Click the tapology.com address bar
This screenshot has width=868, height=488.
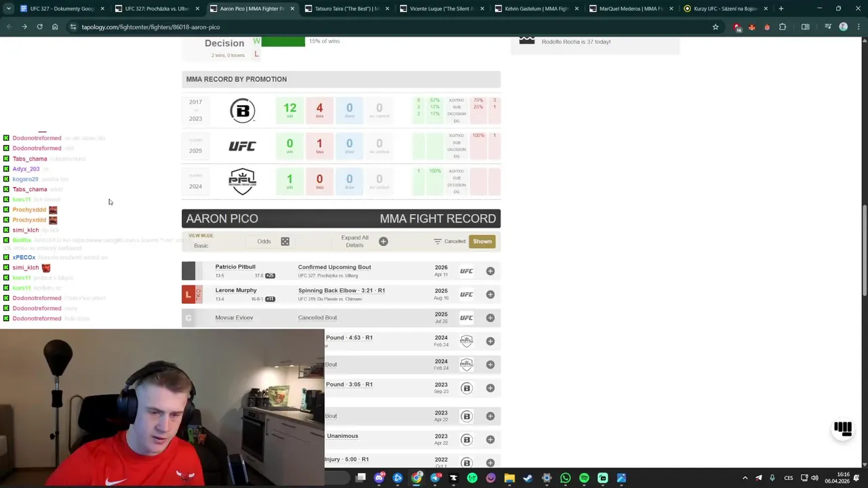tap(393, 27)
